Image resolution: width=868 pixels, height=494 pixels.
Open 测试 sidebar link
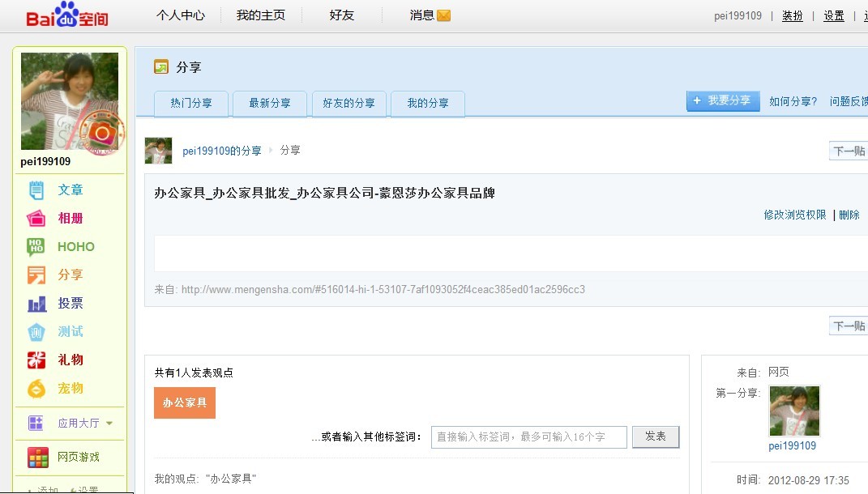[x=71, y=331]
